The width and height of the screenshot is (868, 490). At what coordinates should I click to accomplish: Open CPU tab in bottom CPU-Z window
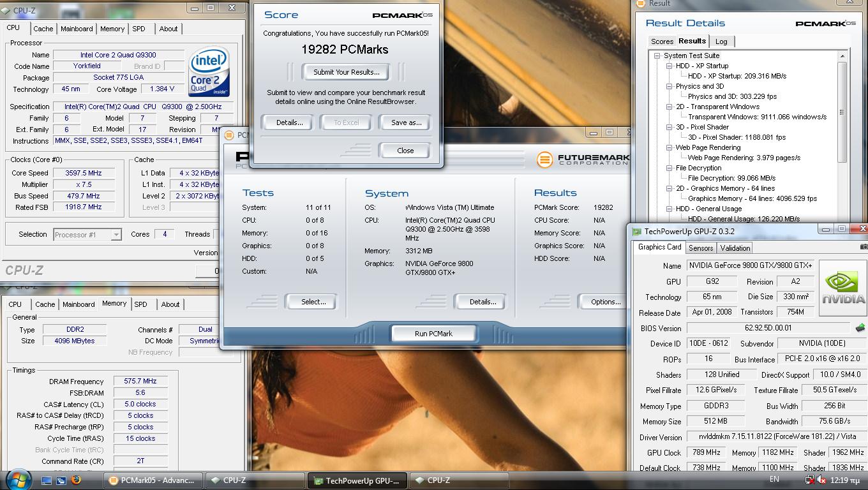tap(15, 304)
